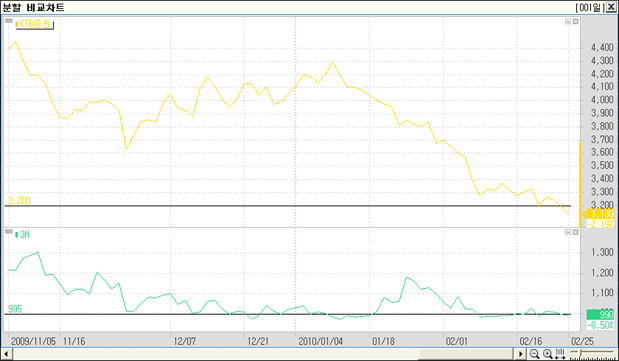
Task: Click the 1,200 price axis label
Action: tap(602, 273)
